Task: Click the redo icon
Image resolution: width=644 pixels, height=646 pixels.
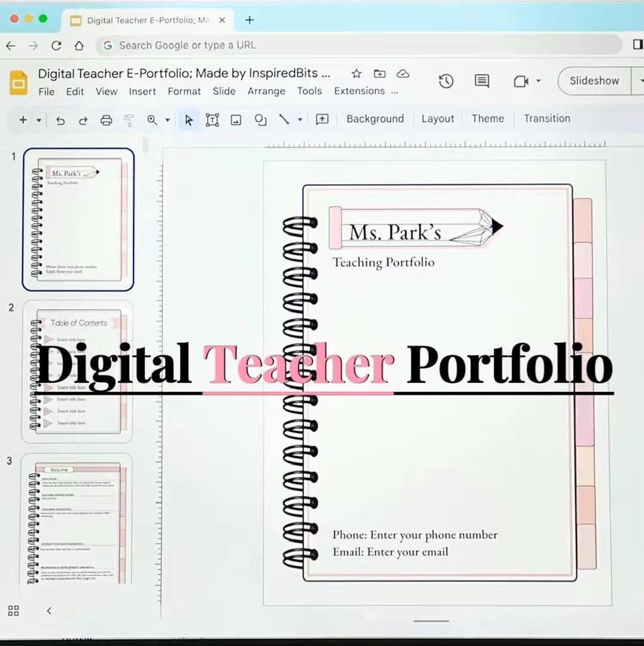Action: click(83, 120)
